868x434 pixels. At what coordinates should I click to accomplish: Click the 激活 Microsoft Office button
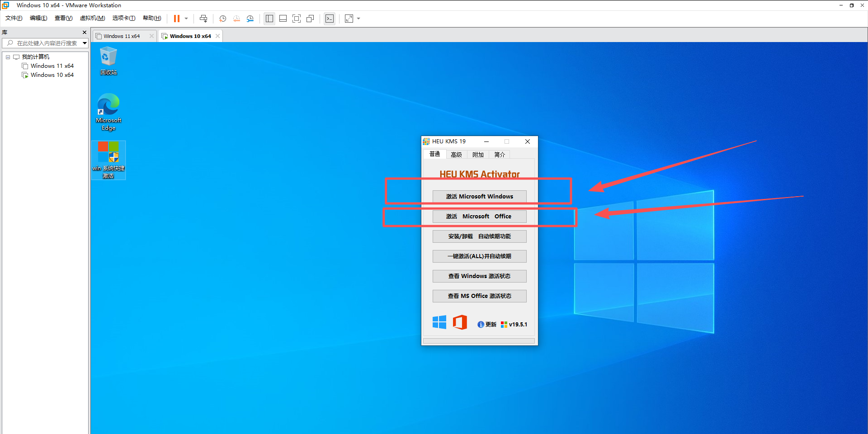tap(480, 217)
